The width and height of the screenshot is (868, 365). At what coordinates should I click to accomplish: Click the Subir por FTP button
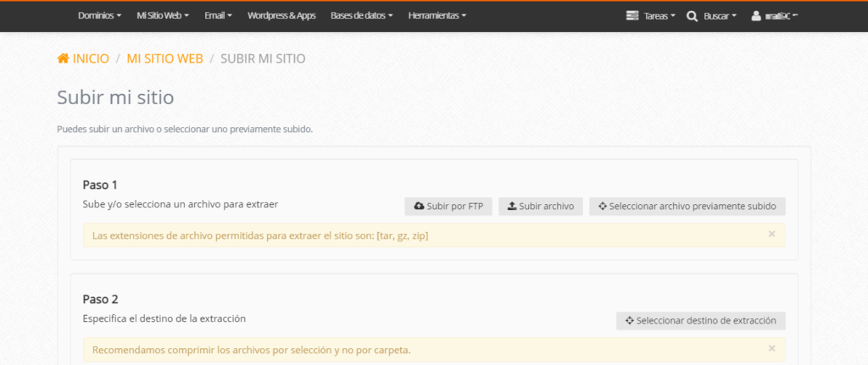pyautogui.click(x=448, y=207)
